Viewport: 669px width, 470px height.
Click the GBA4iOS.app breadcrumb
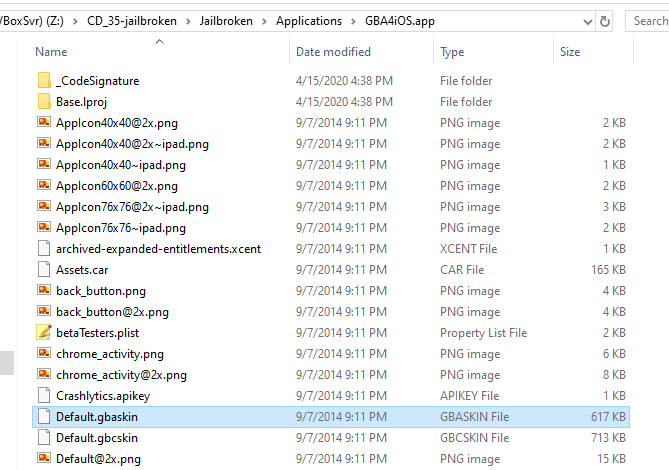pos(400,21)
